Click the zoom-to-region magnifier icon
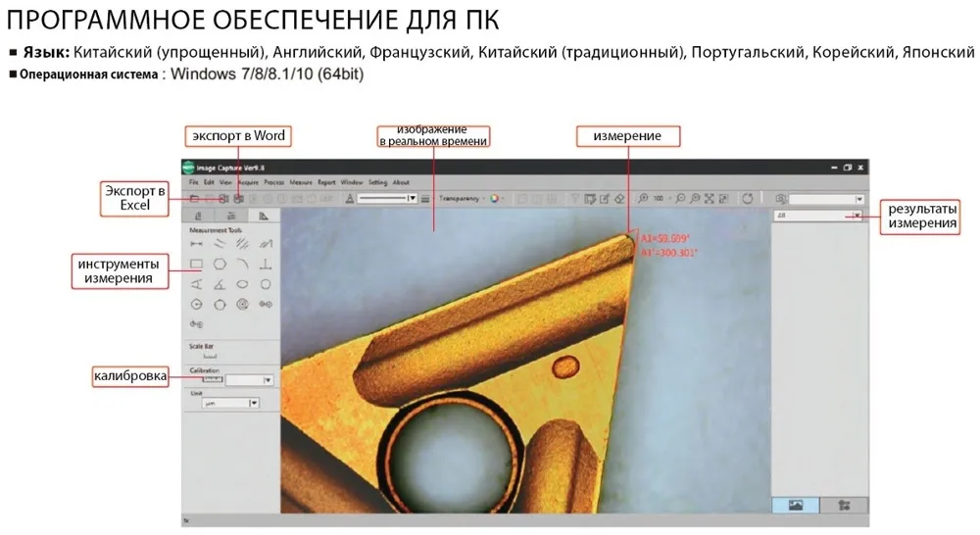The image size is (980, 535). [x=695, y=199]
